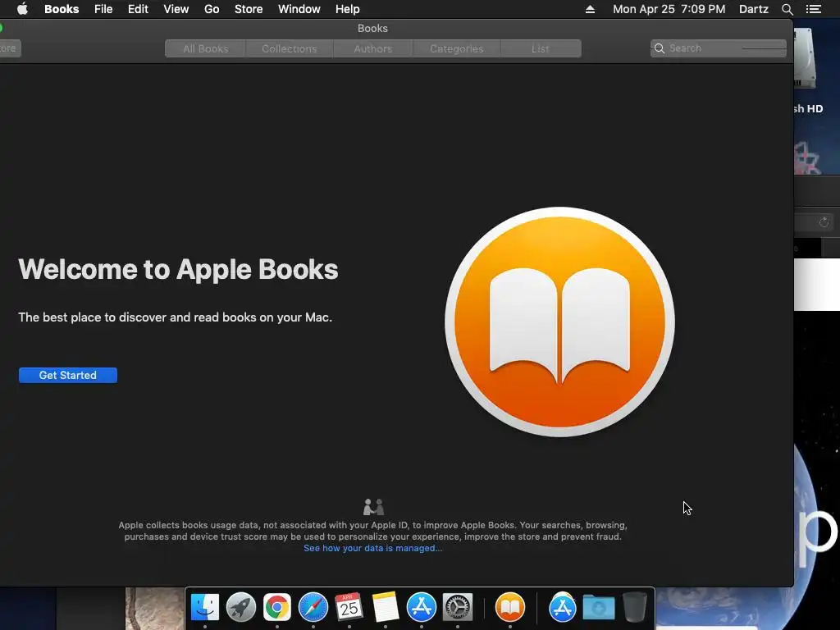The width and height of the screenshot is (840, 630).
Task: Open Notification Center list icon
Action: [814, 9]
